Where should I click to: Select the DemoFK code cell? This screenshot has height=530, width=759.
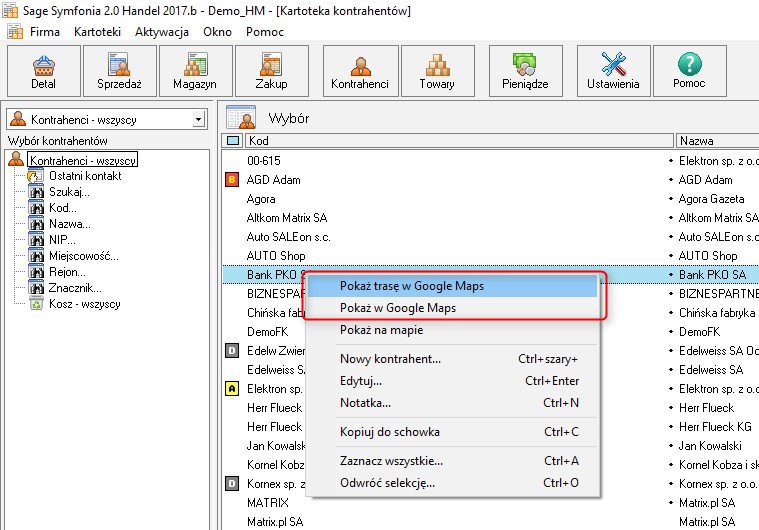[268, 332]
